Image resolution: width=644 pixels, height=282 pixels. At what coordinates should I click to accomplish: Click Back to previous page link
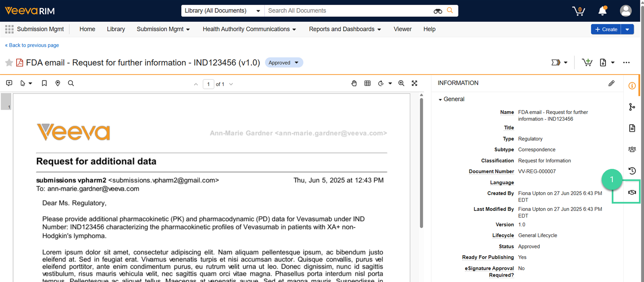[32, 45]
